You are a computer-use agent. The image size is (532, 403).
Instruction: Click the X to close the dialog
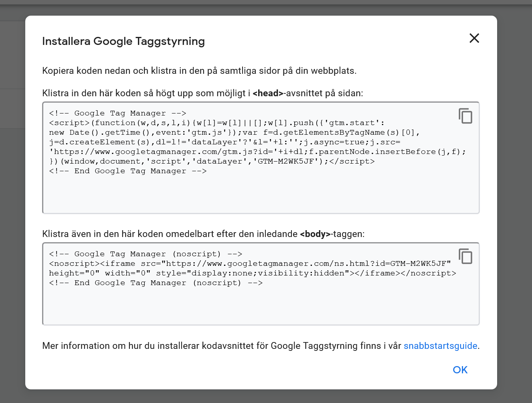[474, 38]
